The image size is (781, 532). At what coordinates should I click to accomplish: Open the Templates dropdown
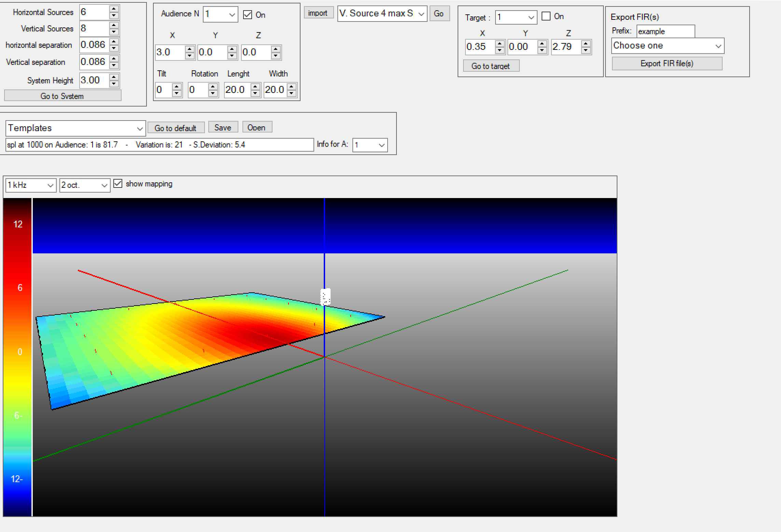tap(139, 129)
